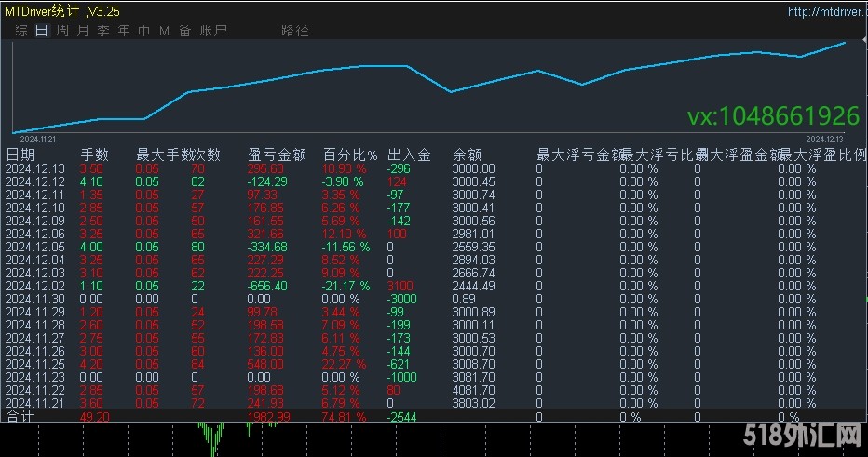Click the balance value 0.89

pyautogui.click(x=464, y=299)
